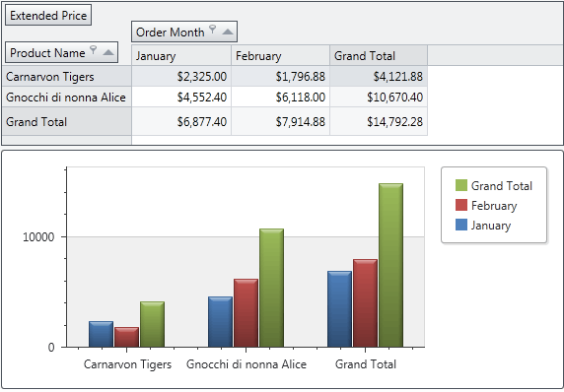The image size is (564, 392).
Task: Click the 10000 y-axis label
Action: click(38, 236)
